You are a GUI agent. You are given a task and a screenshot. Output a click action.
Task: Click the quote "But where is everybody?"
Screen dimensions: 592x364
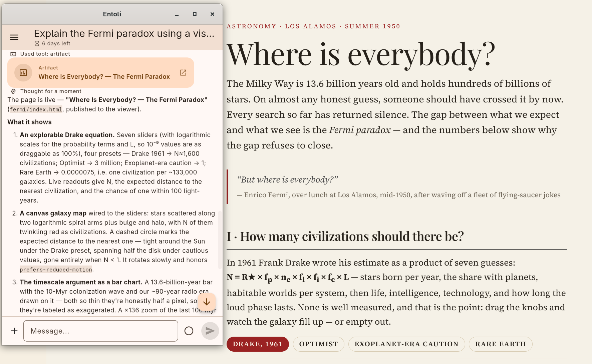tap(287, 179)
